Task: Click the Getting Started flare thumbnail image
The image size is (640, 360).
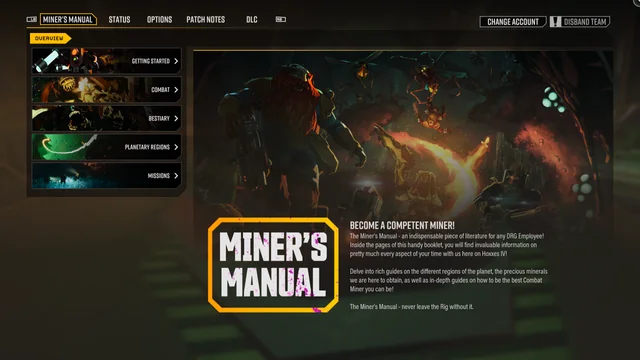Action: [67, 61]
